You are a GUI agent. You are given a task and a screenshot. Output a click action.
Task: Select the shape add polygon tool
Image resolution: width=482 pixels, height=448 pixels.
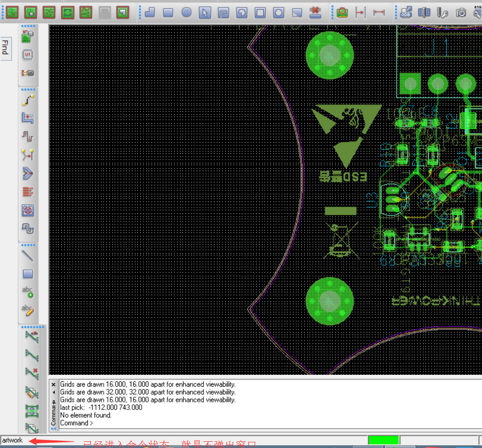coord(150,13)
